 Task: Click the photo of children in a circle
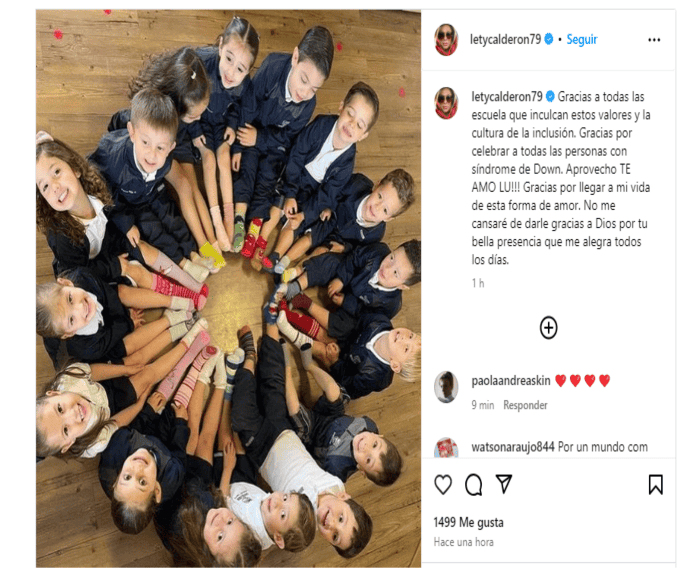(x=228, y=288)
